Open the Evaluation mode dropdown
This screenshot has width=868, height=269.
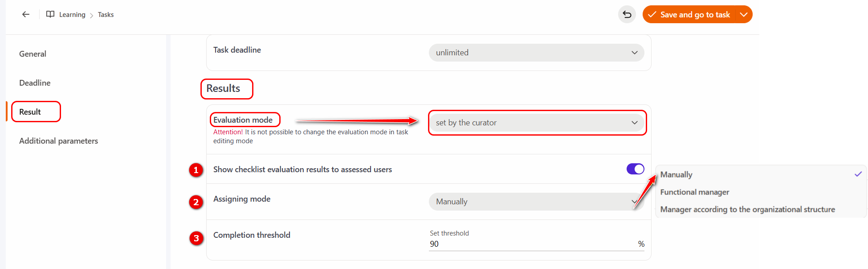tap(536, 123)
